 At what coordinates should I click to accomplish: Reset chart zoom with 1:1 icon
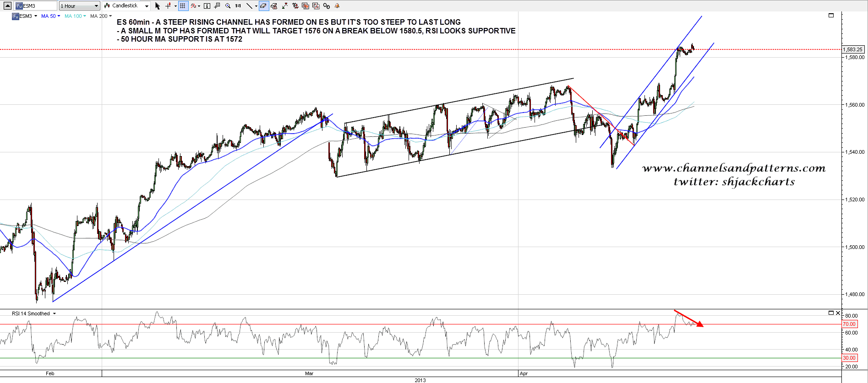click(x=238, y=6)
